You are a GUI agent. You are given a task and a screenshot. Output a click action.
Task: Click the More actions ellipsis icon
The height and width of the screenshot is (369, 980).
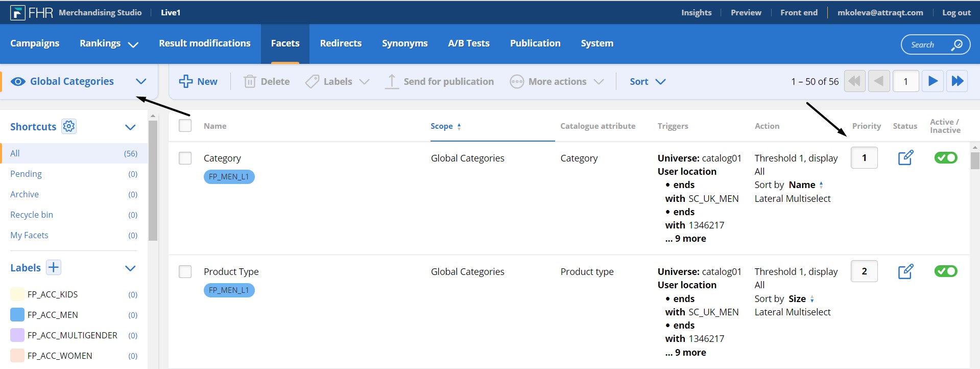(x=517, y=82)
